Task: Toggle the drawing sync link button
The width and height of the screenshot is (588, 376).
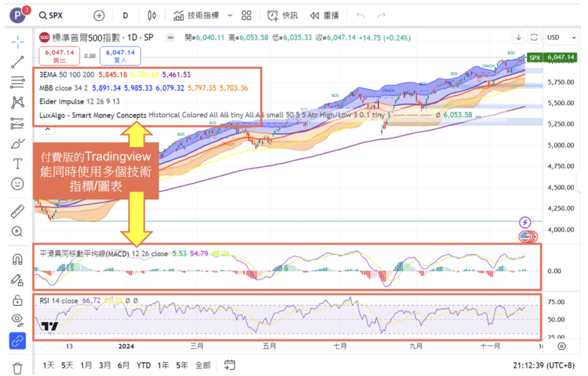Action: coord(17,341)
